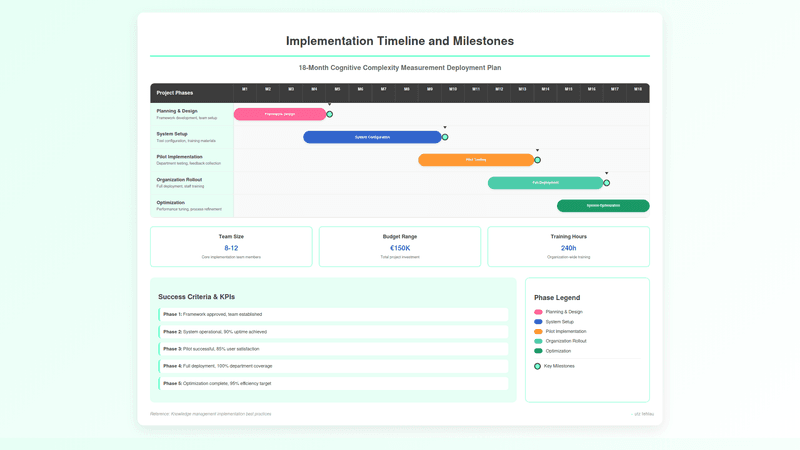800x450 pixels.
Task: Select the Organization Rollout phase row label
Action: (192, 183)
